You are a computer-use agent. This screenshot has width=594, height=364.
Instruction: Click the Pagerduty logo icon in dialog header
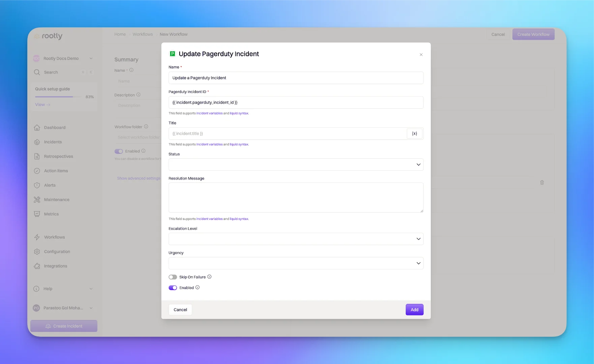(x=172, y=54)
